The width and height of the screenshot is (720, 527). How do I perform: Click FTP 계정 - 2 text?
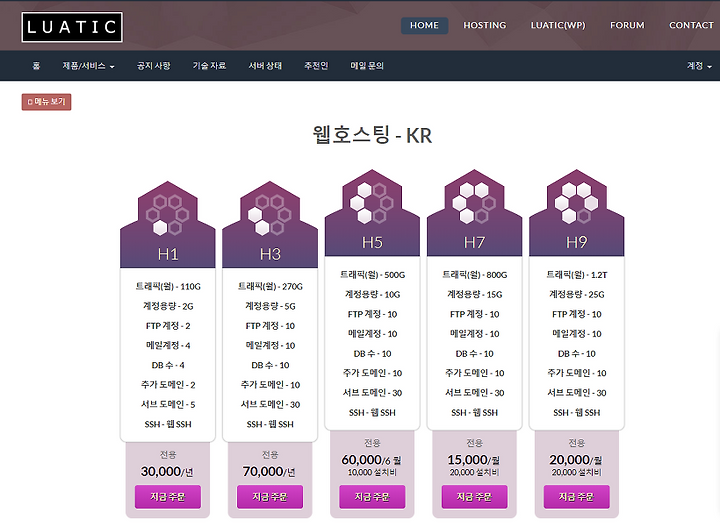point(168,326)
